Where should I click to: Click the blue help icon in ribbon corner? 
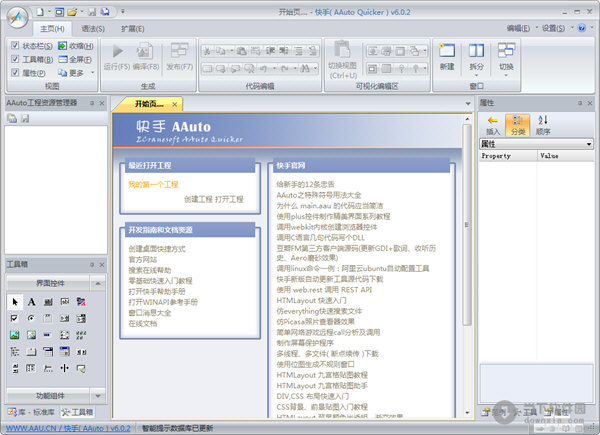582,28
